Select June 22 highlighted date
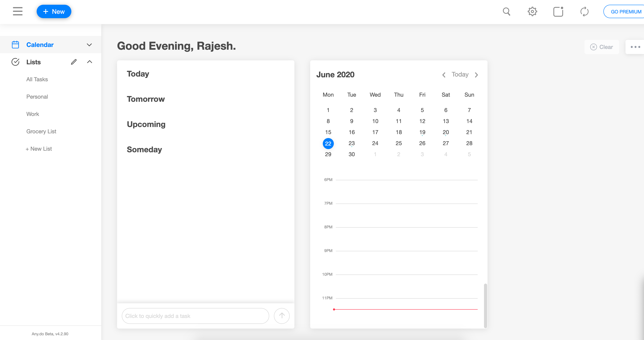The height and width of the screenshot is (340, 644). click(328, 144)
